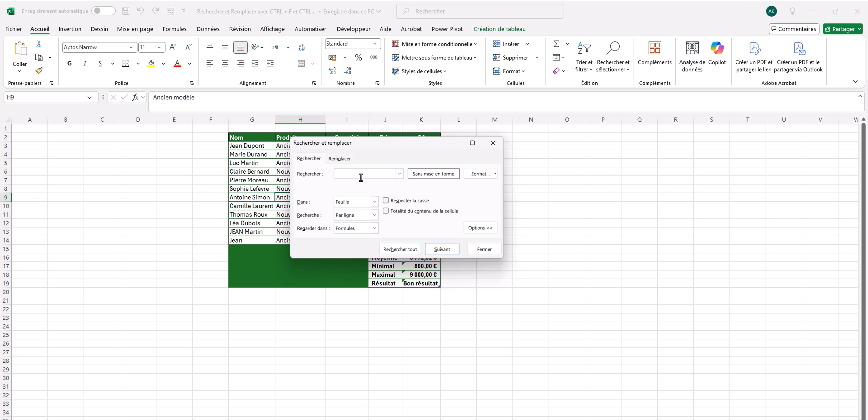
Task: Click Sans mise en forme button
Action: tap(433, 174)
